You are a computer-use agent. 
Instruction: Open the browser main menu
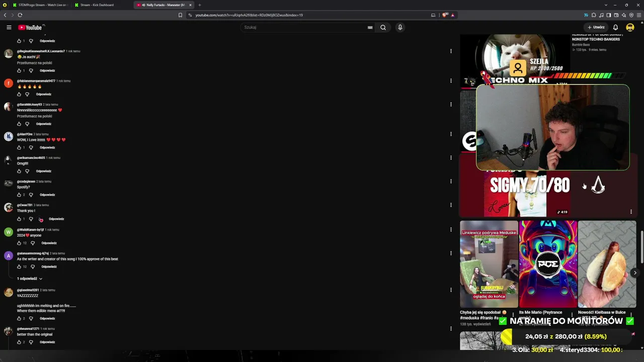pos(639,15)
